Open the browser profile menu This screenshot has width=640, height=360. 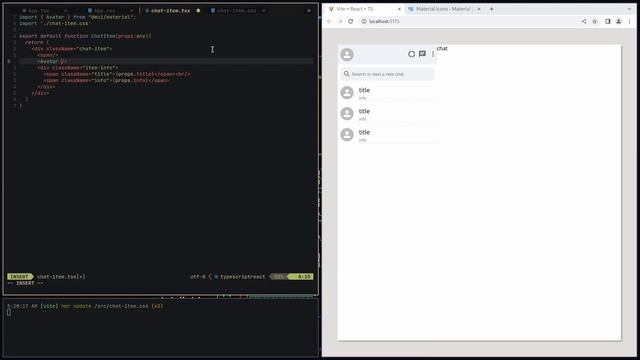(x=619, y=21)
